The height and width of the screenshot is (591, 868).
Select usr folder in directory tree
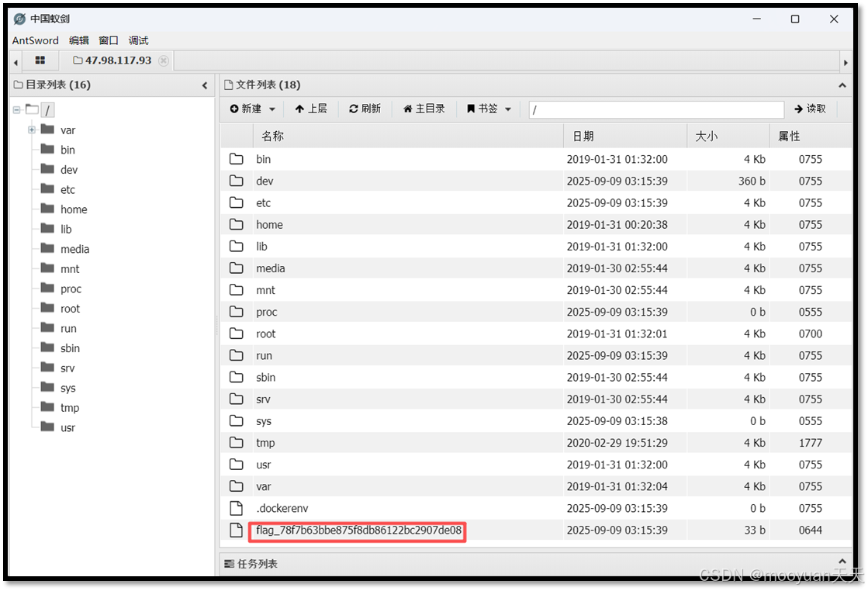point(67,428)
